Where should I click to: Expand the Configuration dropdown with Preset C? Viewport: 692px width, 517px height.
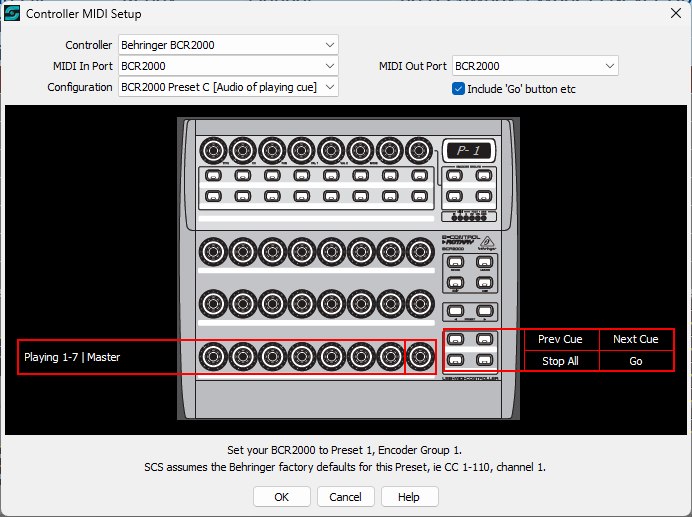point(228,87)
